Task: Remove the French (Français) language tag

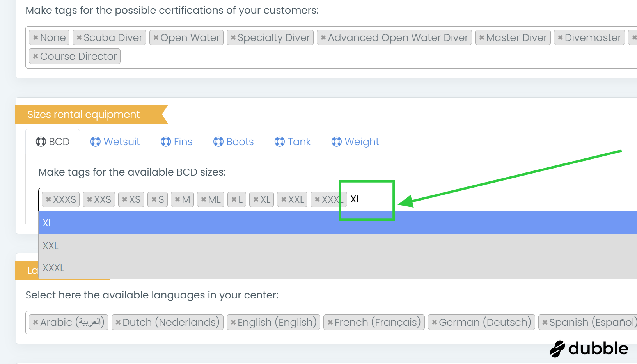Action: click(x=330, y=323)
